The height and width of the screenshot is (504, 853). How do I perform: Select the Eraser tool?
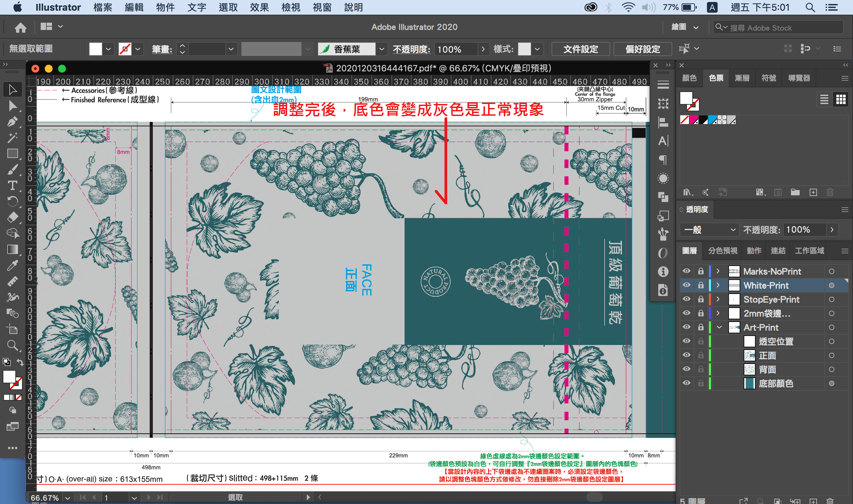click(x=13, y=217)
